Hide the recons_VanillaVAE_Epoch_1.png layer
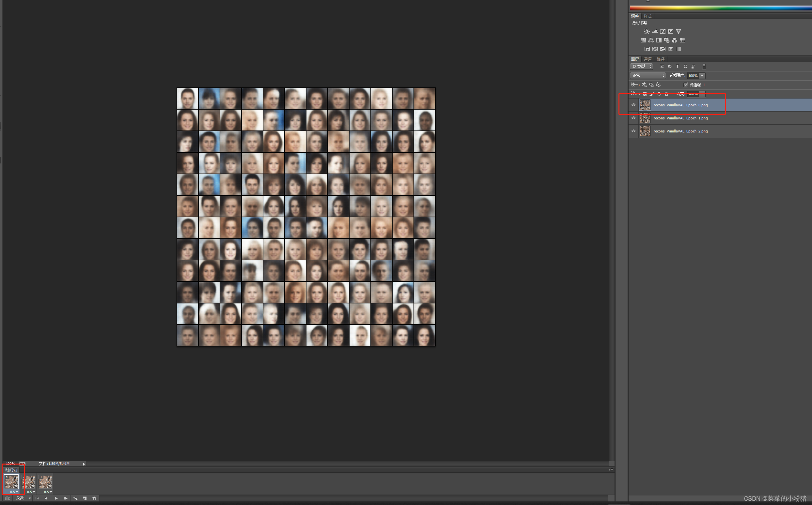This screenshot has width=812, height=505. click(x=633, y=118)
